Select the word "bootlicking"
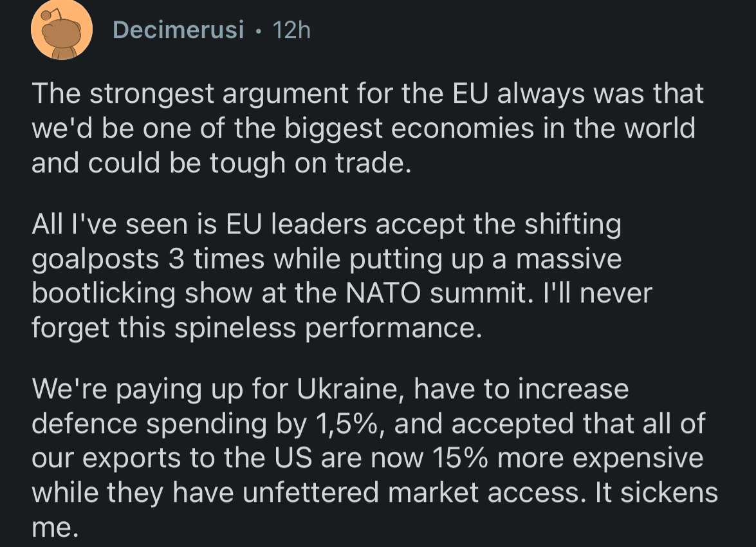Image resolution: width=756 pixels, height=547 pixels. click(104, 293)
